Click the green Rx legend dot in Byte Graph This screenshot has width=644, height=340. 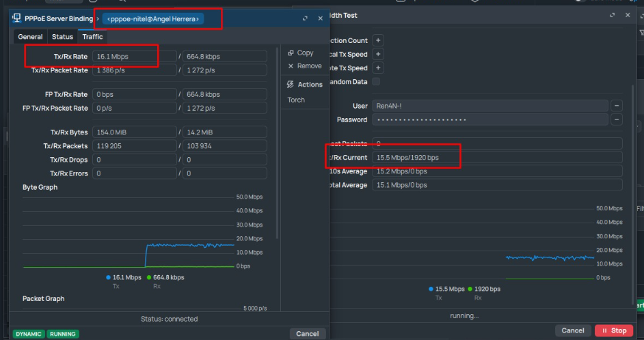coord(148,278)
